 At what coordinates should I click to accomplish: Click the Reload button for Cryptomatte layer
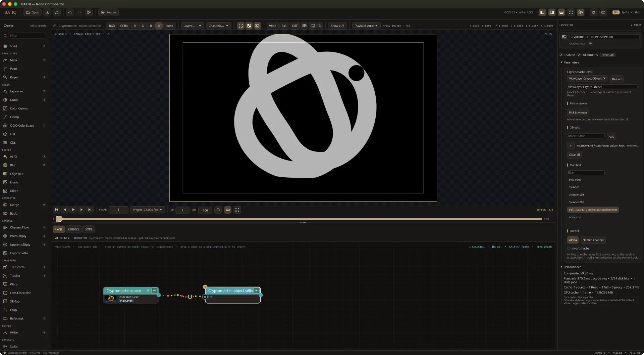[x=616, y=79]
